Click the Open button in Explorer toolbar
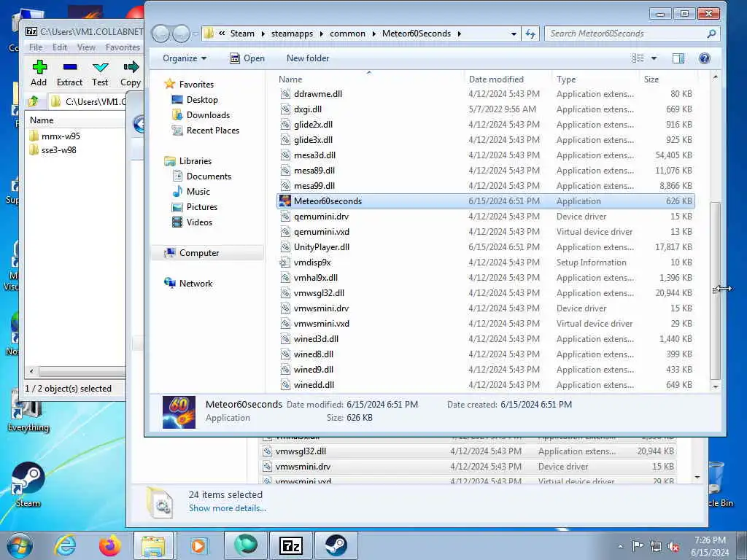This screenshot has width=747, height=560. (247, 58)
